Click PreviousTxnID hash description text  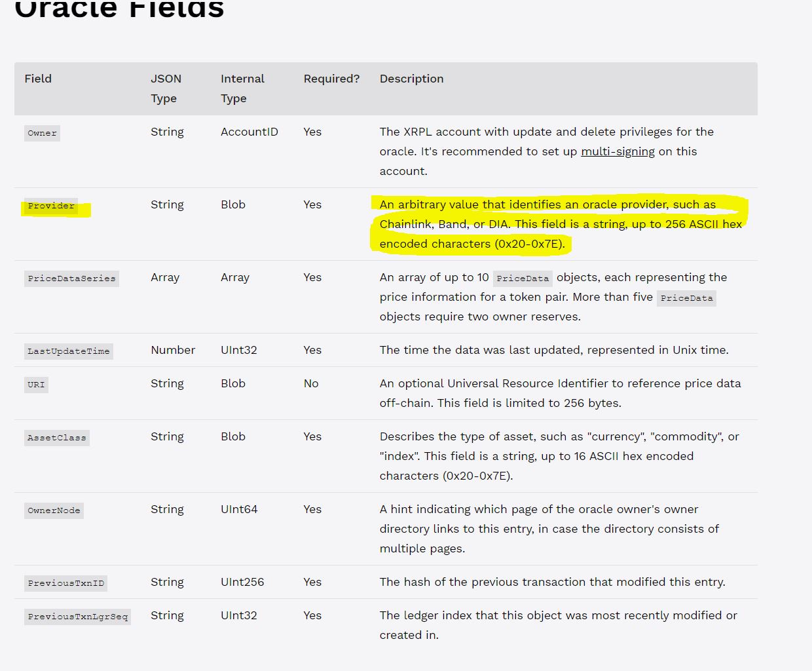(553, 582)
